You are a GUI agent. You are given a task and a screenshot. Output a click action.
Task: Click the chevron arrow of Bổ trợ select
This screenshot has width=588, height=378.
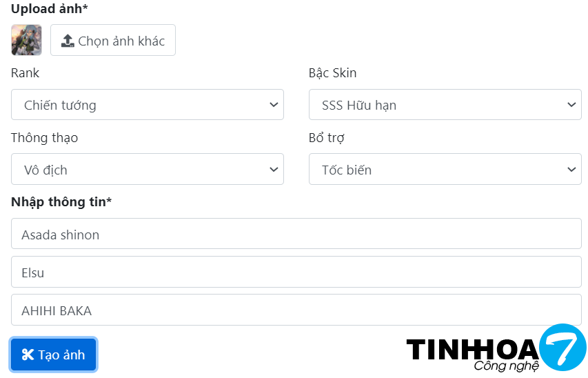(x=571, y=169)
